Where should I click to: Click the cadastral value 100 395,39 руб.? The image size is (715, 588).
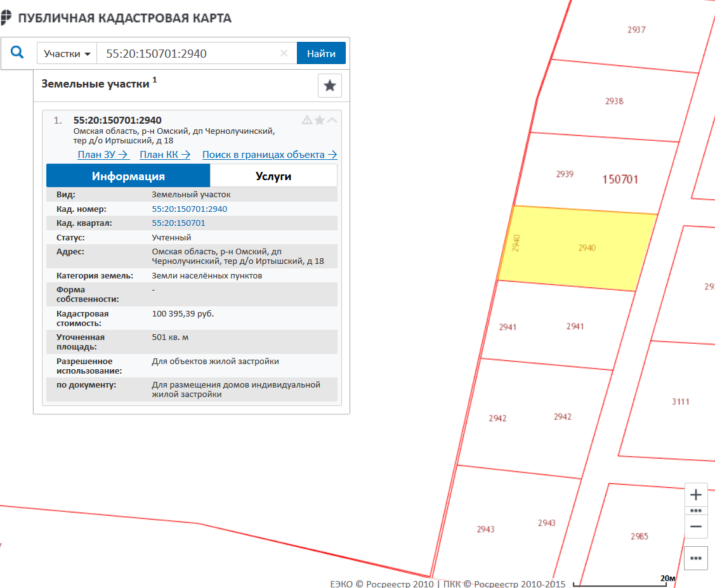pyautogui.click(x=183, y=313)
